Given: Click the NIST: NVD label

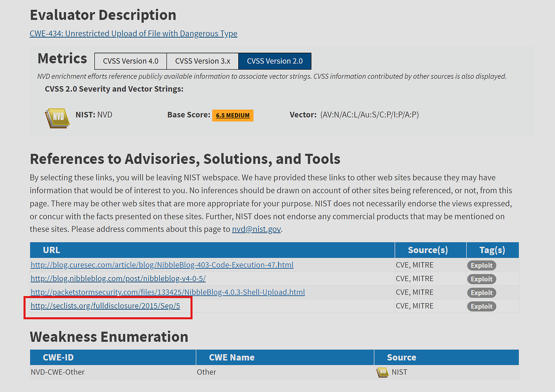Looking at the screenshot, I should tap(94, 115).
